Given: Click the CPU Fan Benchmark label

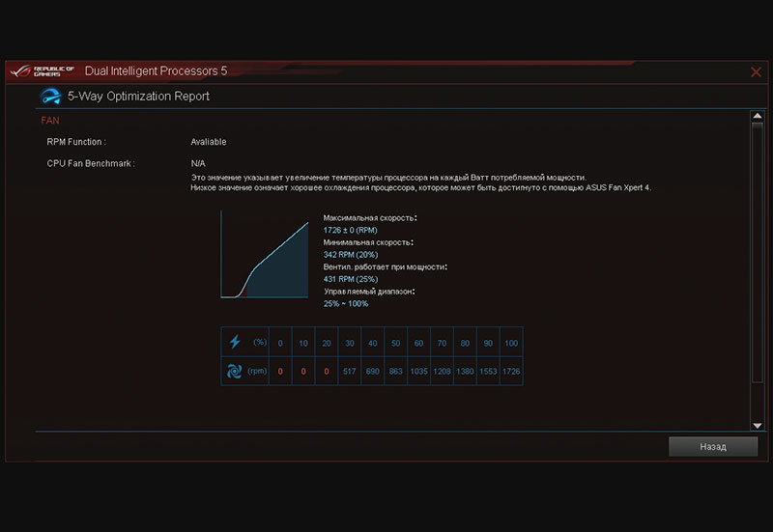Looking at the screenshot, I should 91,163.
